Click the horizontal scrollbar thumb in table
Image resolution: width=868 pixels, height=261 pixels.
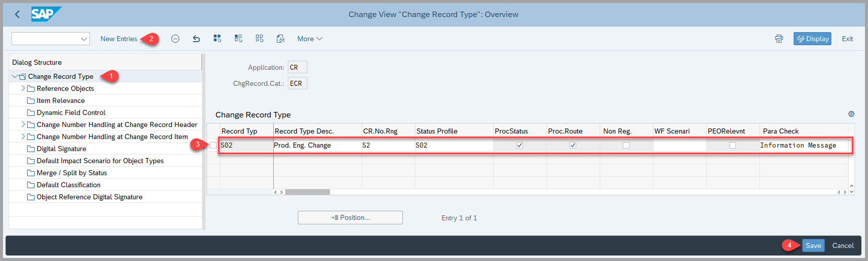click(307, 192)
